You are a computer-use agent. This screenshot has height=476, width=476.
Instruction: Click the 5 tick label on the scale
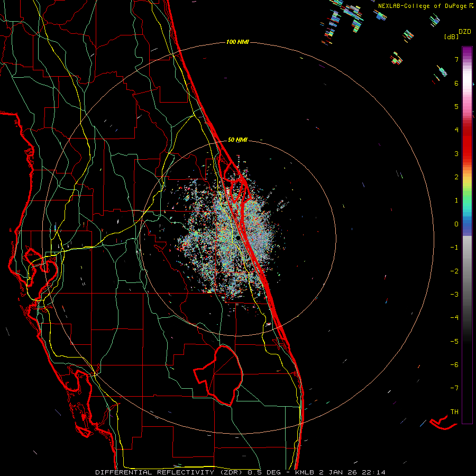[x=456, y=106]
